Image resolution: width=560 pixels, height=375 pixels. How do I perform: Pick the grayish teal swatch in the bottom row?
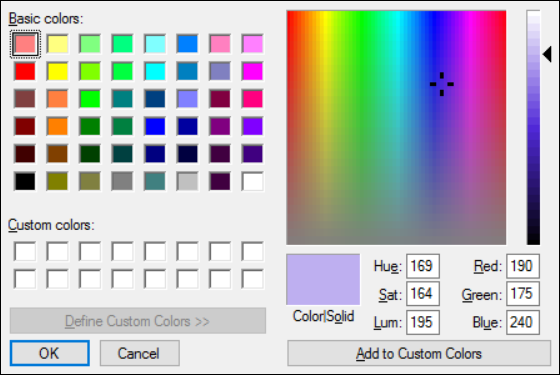tap(155, 181)
